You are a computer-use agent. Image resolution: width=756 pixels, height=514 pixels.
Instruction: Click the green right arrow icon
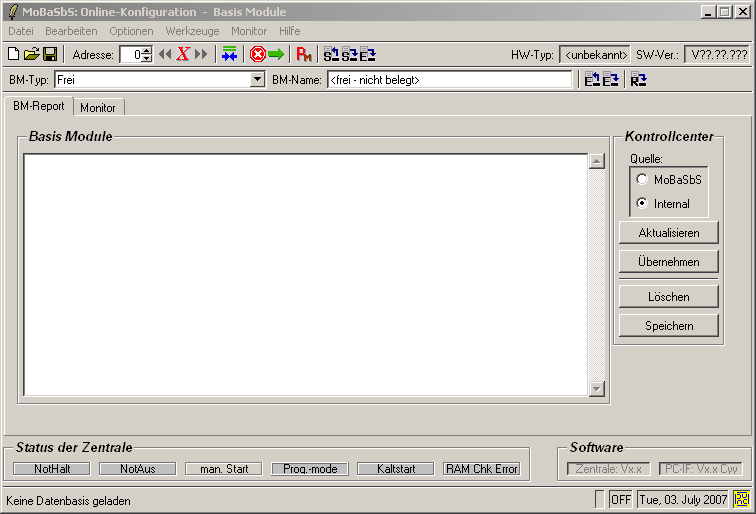tap(276, 54)
